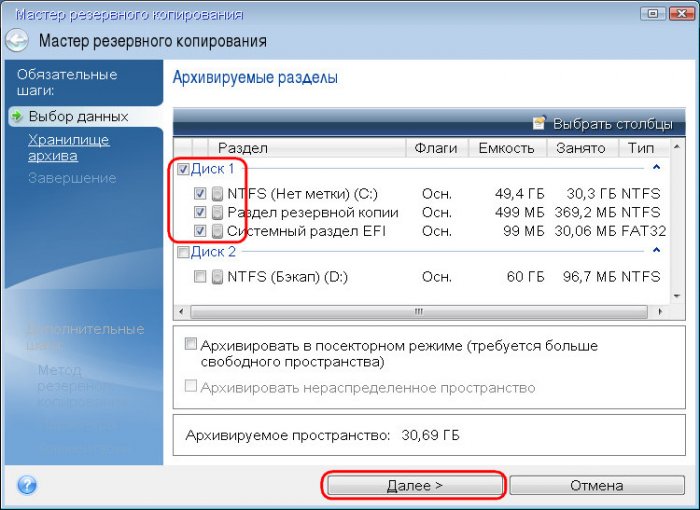Uncheck Раздел резервной копии checkbox
700x510 pixels.
(200, 212)
